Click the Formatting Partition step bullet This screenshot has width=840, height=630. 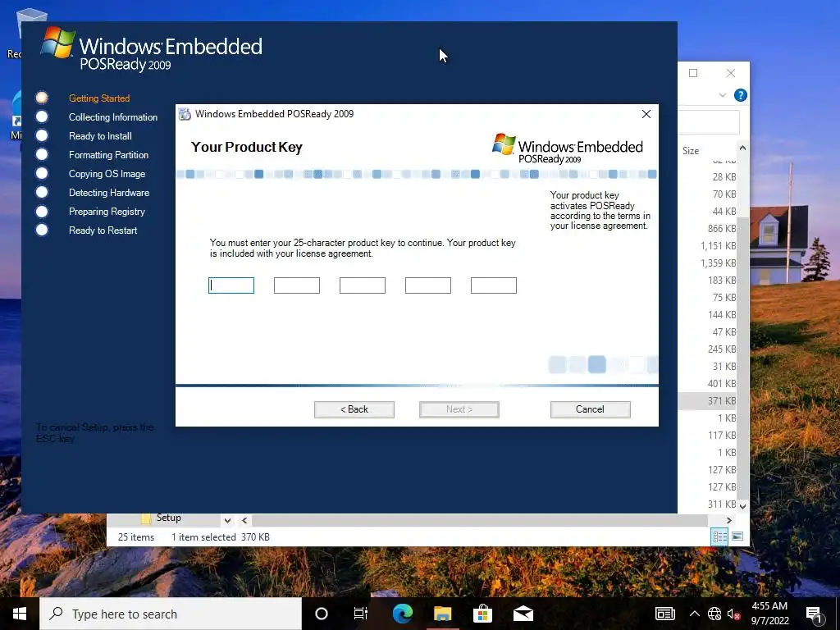pyautogui.click(x=42, y=154)
